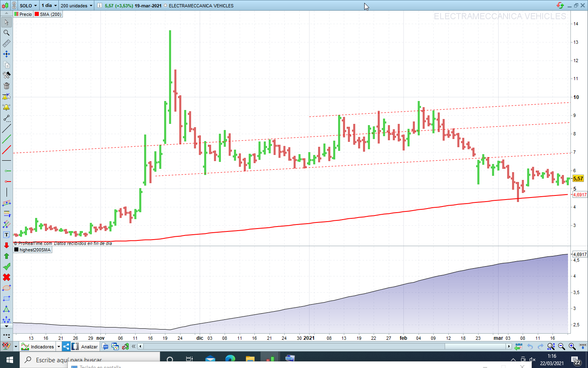The height and width of the screenshot is (368, 588).
Task: Expand more drawing tools arrow in left toolbar
Action: tap(7, 326)
